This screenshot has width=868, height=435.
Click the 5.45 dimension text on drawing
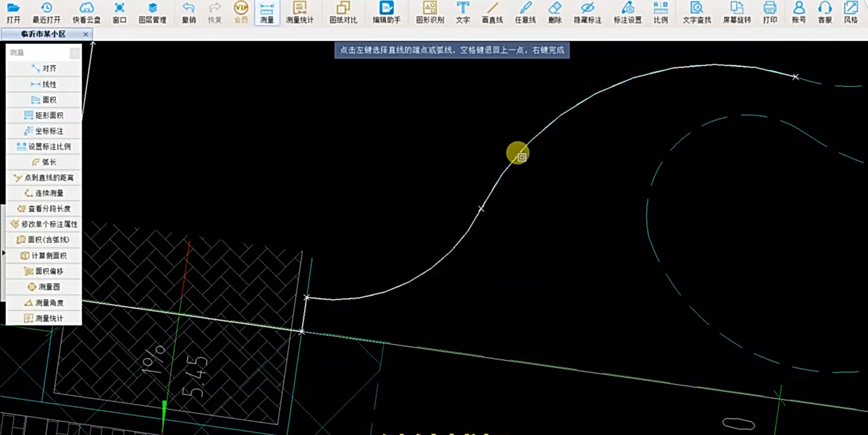[x=195, y=377]
